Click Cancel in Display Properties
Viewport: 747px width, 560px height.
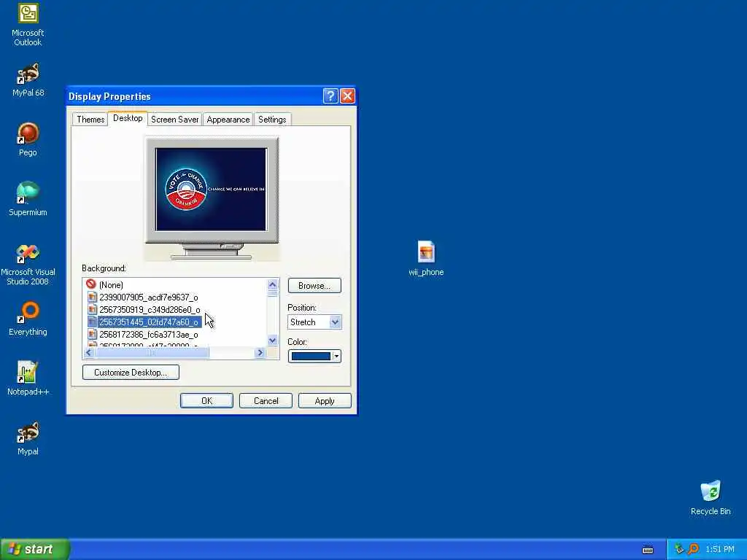pyautogui.click(x=266, y=401)
